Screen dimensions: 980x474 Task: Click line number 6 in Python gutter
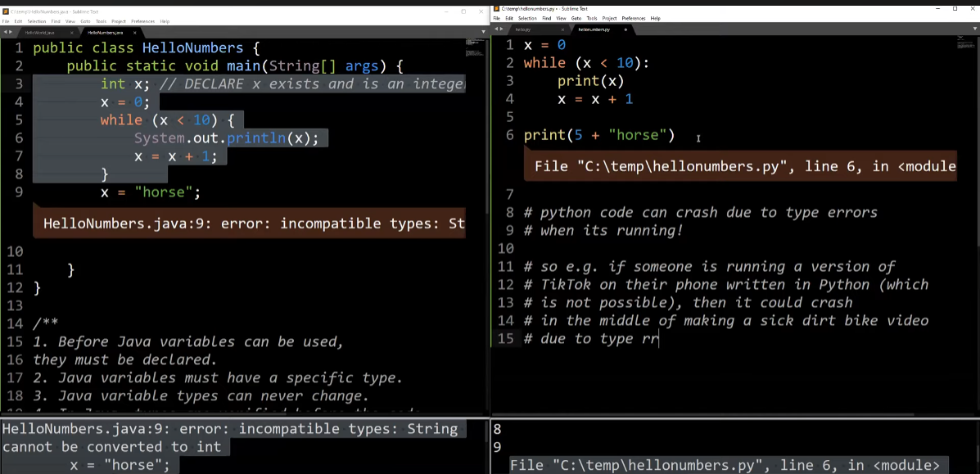click(509, 135)
